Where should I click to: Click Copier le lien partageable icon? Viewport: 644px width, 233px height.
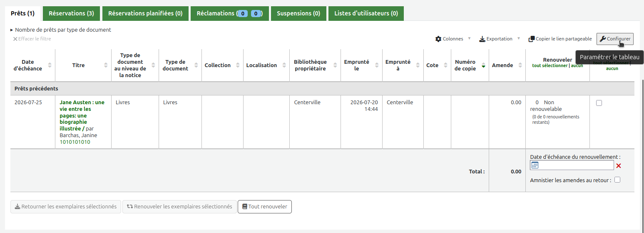tap(531, 39)
